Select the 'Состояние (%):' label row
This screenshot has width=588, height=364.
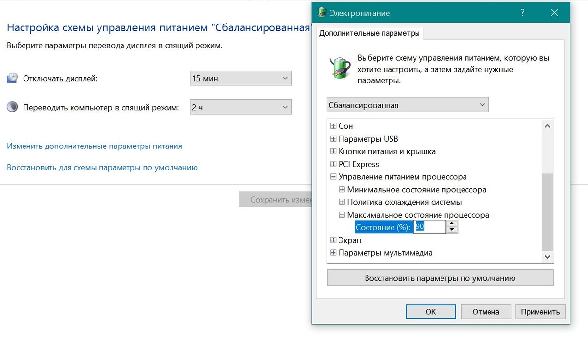pos(383,227)
